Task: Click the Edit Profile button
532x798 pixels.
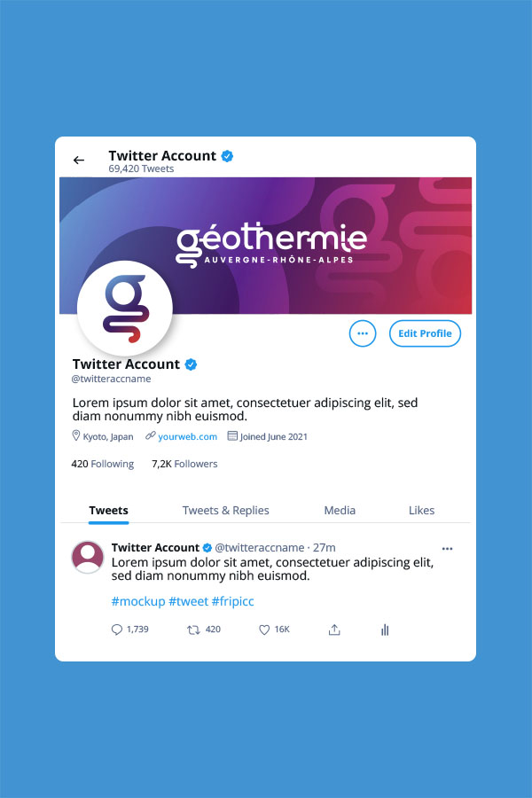Action: pos(425,333)
